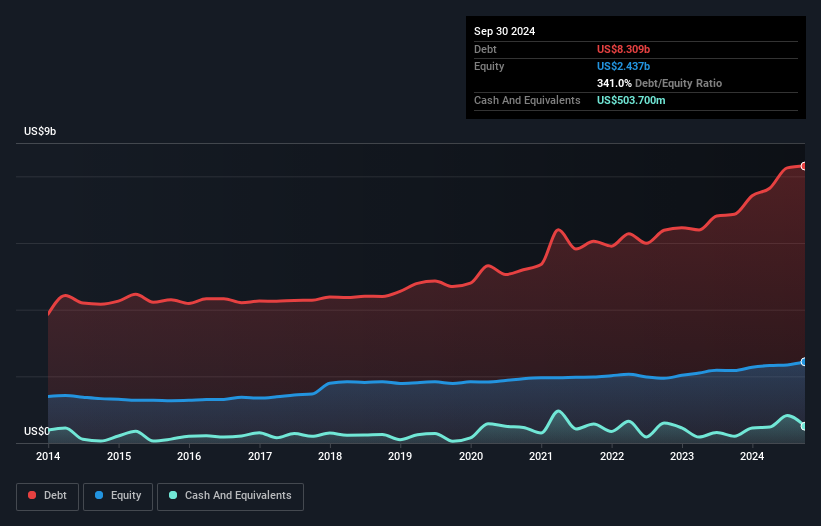Click the 2020 x-axis label
Screen dimensions: 821x526
[471, 456]
